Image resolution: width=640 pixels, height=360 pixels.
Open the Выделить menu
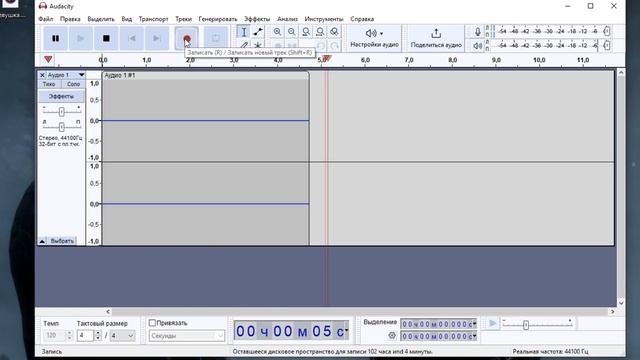(x=101, y=19)
